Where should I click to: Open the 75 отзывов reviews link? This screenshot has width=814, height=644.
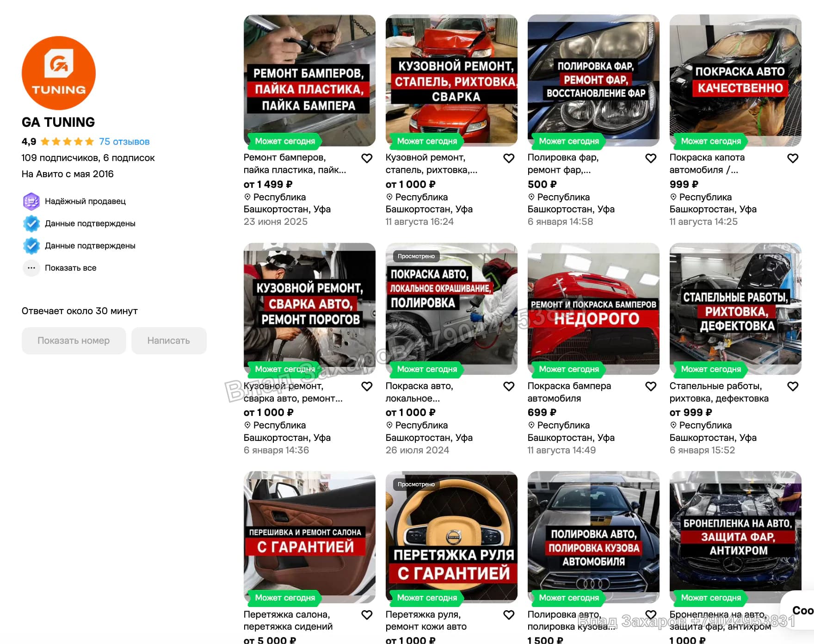[124, 142]
